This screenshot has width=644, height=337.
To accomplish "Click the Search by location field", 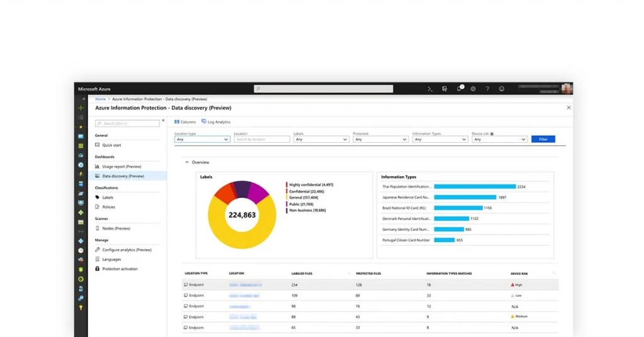I will [262, 140].
